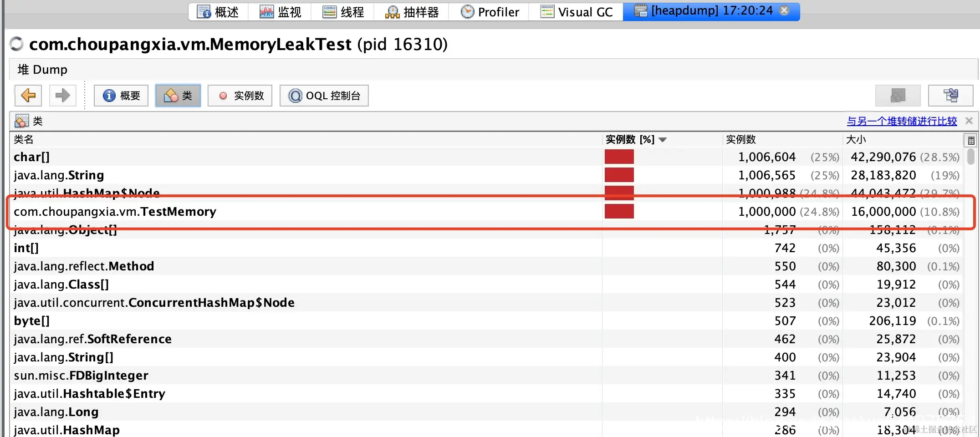This screenshot has height=437, width=980.
Task: Switch to the 监视 monitor tab
Action: [281, 12]
